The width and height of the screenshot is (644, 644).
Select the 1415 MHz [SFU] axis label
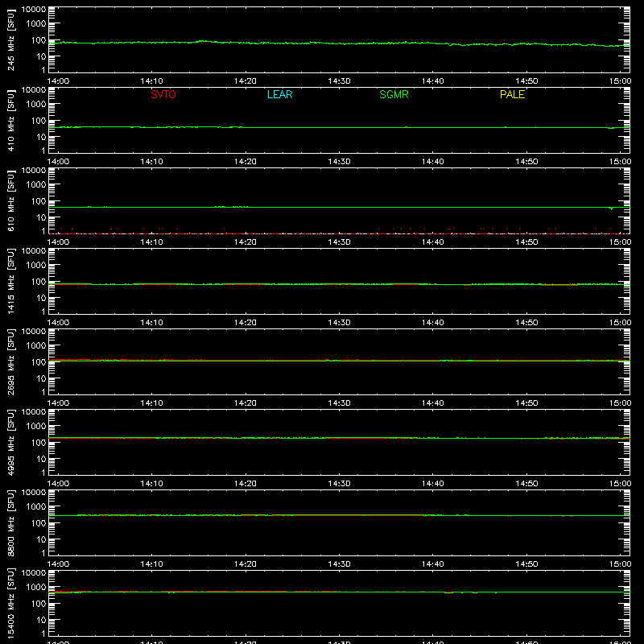(11, 281)
